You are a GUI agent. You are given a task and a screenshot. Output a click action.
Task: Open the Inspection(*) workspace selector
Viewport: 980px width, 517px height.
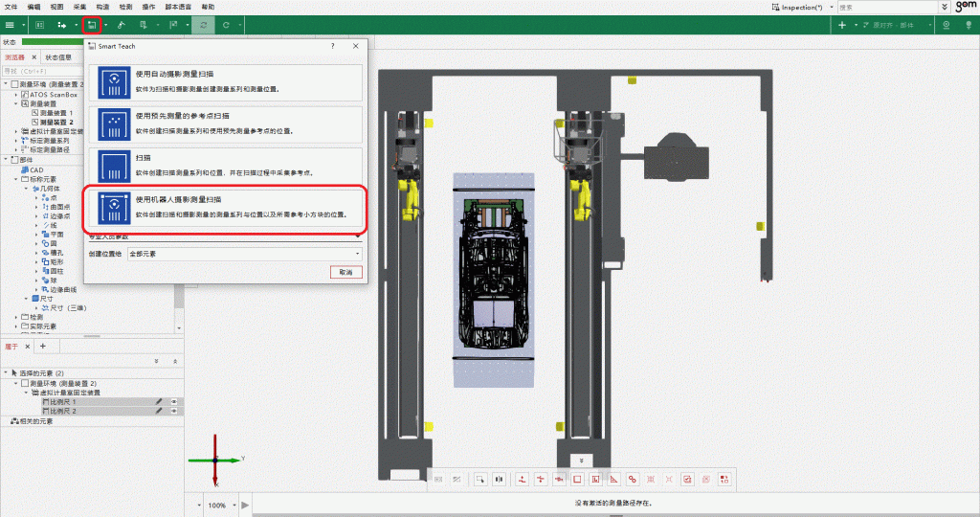[x=803, y=7]
